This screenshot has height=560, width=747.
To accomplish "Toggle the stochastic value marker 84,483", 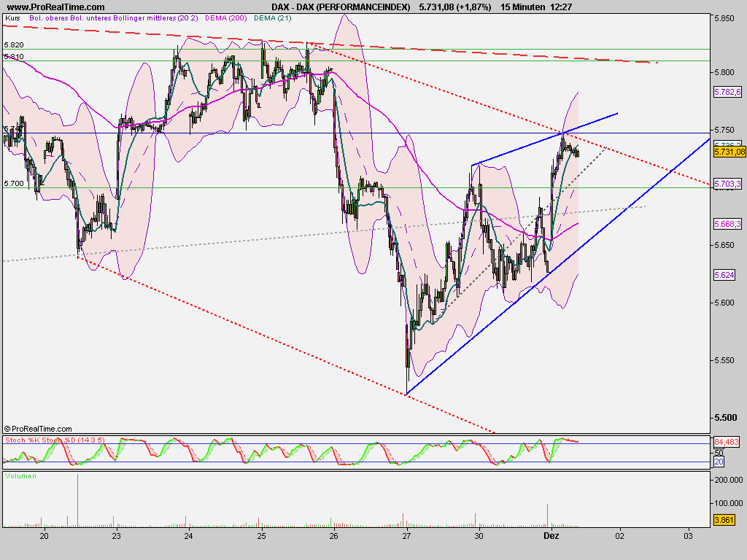I will (x=727, y=442).
